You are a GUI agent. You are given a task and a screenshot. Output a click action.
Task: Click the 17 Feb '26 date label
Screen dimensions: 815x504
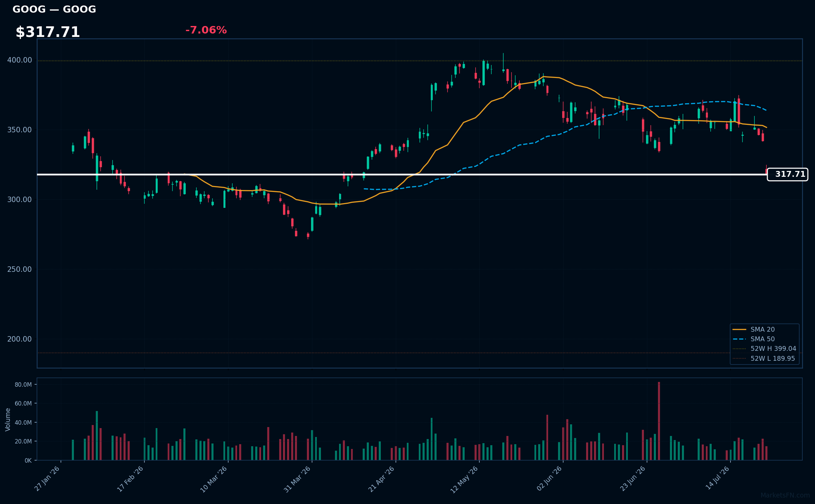tap(130, 479)
